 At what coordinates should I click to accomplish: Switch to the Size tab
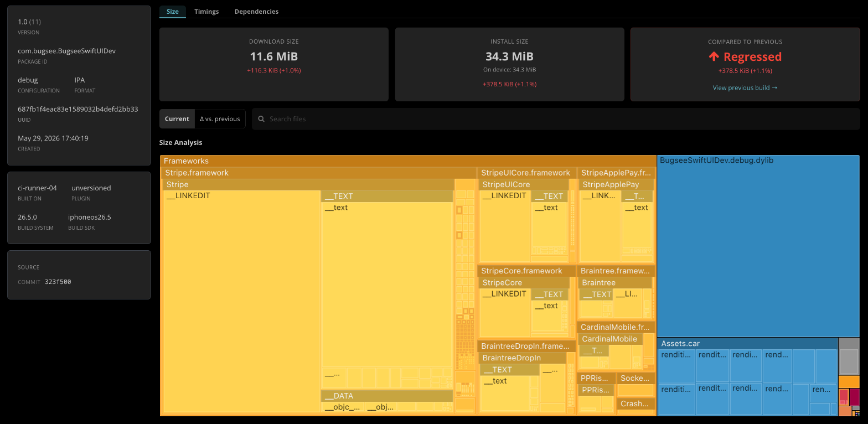tap(173, 11)
